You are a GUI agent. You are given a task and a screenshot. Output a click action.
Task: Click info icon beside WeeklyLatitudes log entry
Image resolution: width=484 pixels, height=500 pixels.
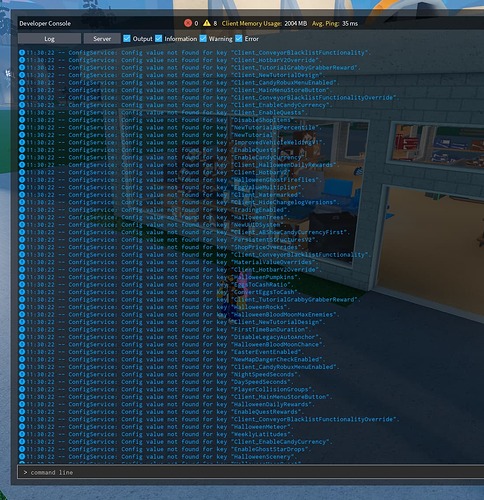click(x=22, y=434)
